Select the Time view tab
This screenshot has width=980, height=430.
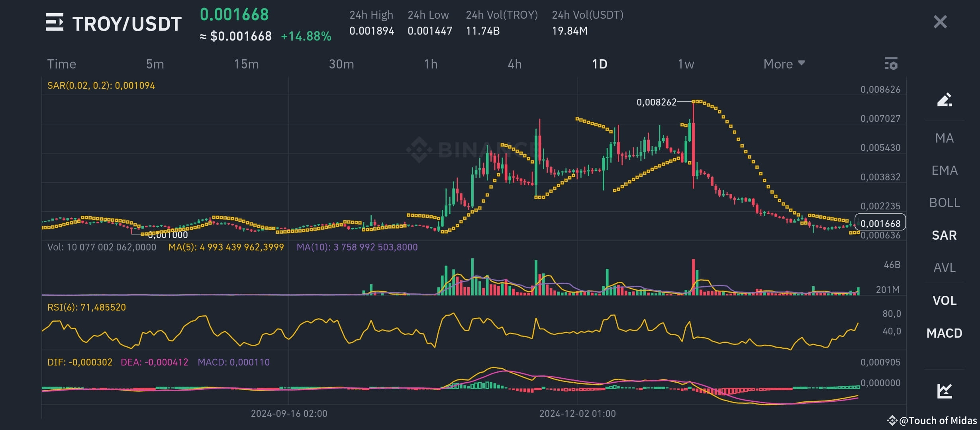(x=61, y=64)
